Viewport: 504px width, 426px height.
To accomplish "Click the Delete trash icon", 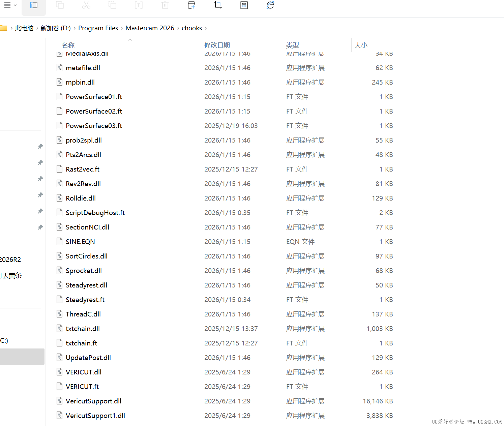I will tap(165, 5).
